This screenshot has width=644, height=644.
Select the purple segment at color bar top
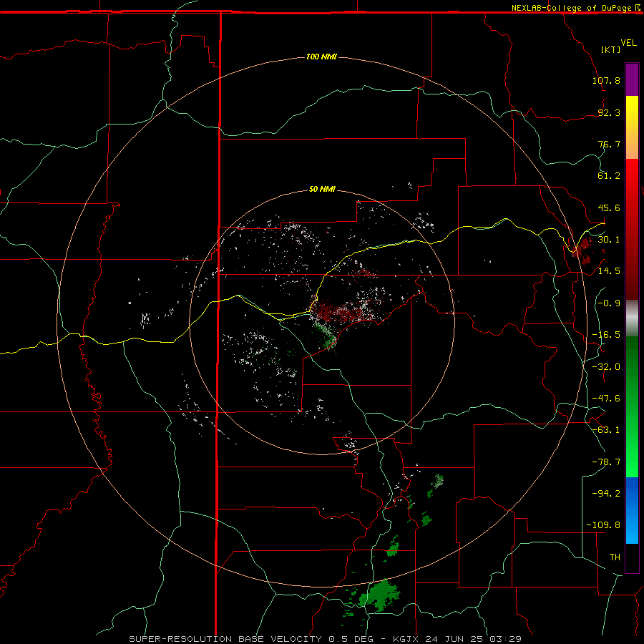click(x=632, y=79)
